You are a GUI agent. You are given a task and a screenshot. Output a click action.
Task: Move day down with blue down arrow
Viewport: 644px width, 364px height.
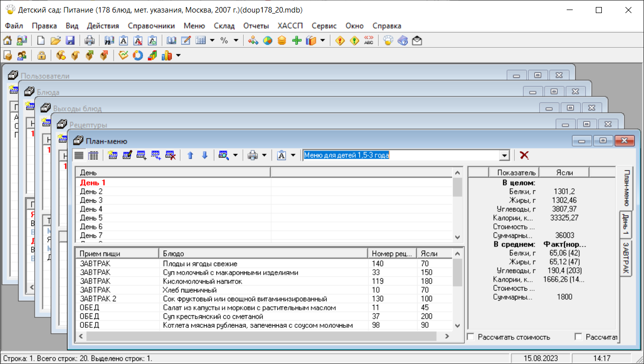[204, 156]
